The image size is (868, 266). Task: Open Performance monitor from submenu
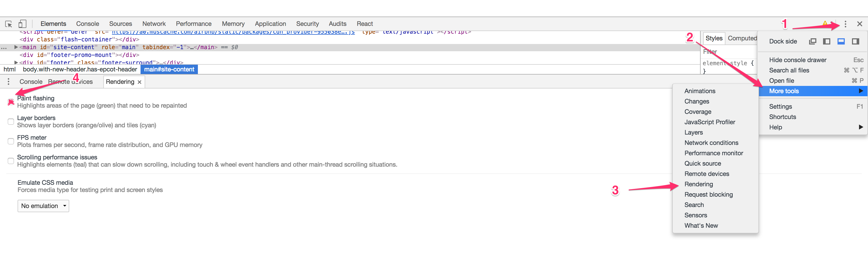coord(715,153)
